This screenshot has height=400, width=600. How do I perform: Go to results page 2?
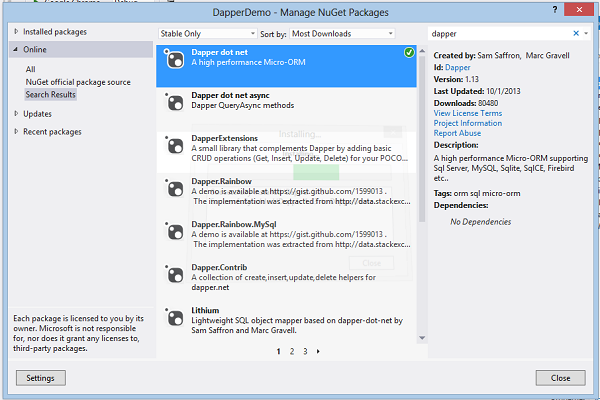pos(292,351)
